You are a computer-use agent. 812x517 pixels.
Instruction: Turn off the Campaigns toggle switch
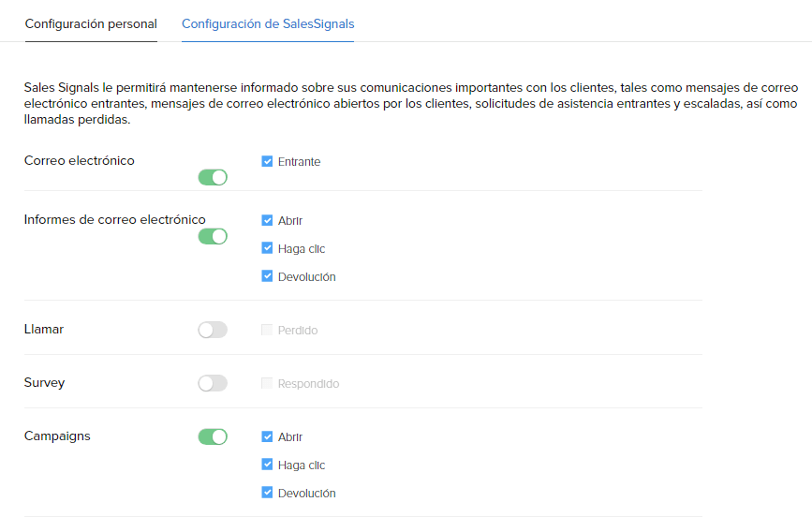tap(213, 436)
